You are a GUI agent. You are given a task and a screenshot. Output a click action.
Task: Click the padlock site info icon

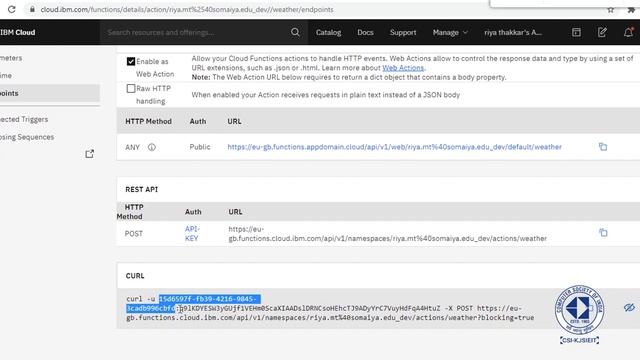click(x=32, y=9)
